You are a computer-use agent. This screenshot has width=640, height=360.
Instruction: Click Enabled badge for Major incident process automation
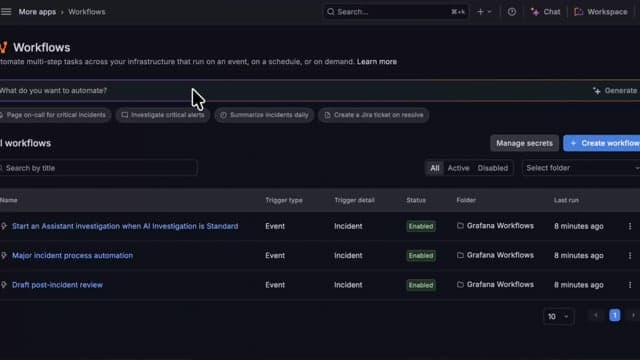421,256
